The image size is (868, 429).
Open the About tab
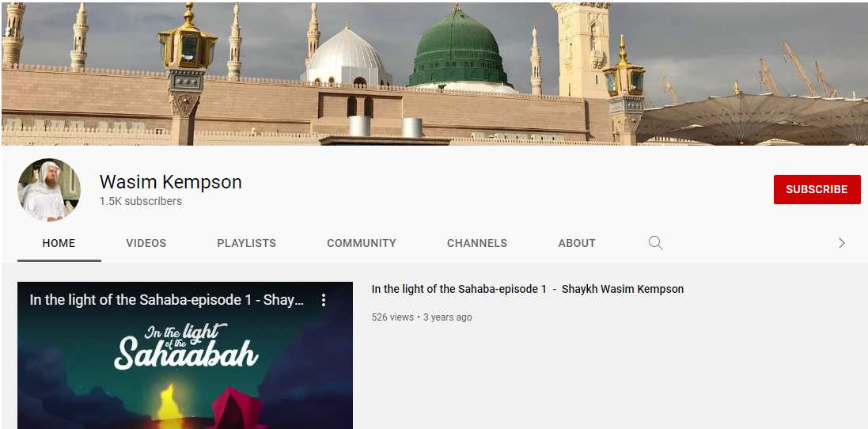577,243
